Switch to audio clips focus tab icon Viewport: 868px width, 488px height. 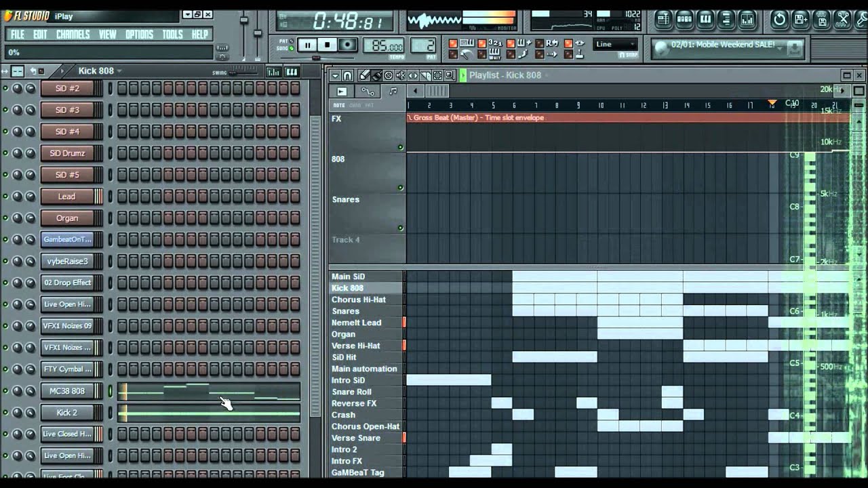[x=341, y=91]
